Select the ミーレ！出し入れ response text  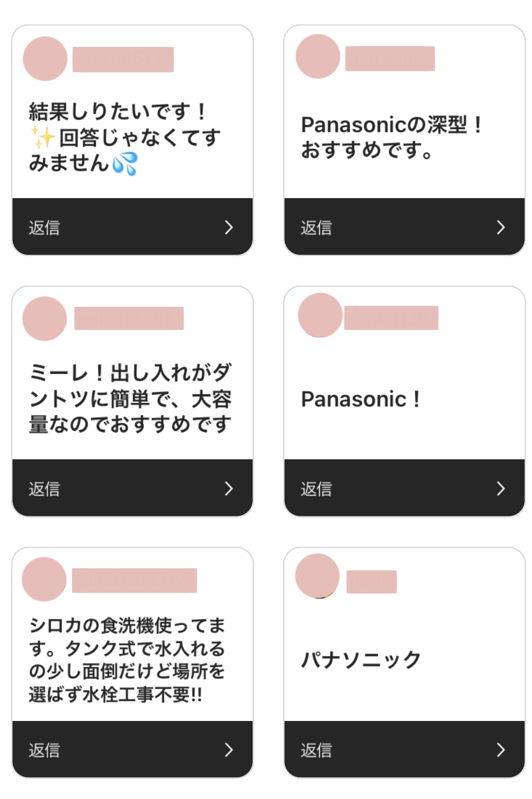pyautogui.click(x=130, y=399)
